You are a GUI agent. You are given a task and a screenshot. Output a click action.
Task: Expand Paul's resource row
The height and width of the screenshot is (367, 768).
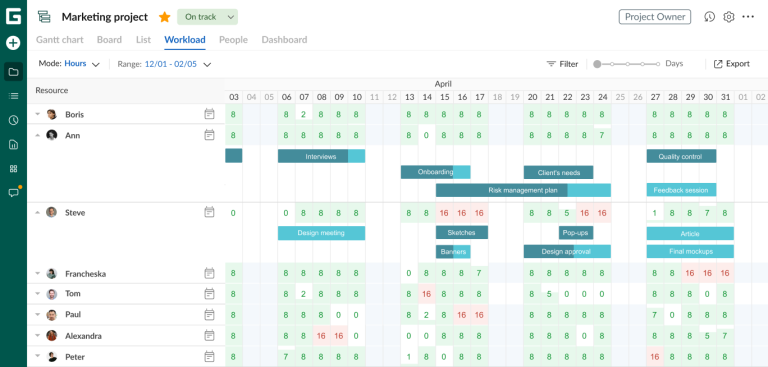pos(38,315)
